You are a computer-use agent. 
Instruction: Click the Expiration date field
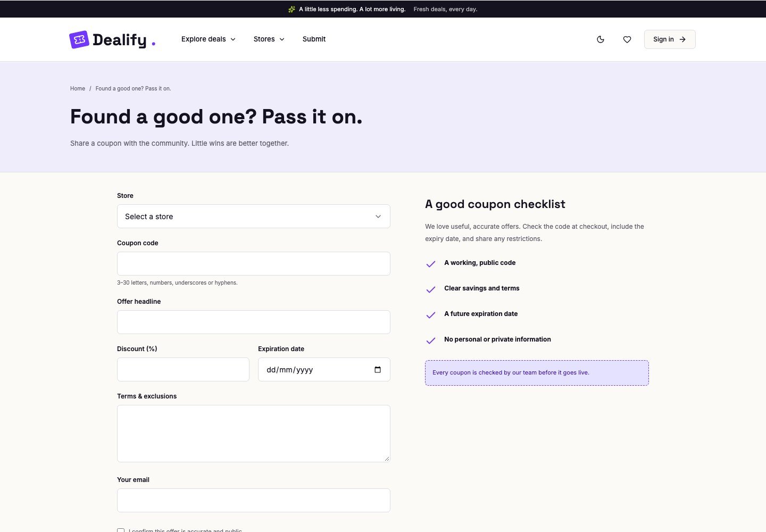324,370
